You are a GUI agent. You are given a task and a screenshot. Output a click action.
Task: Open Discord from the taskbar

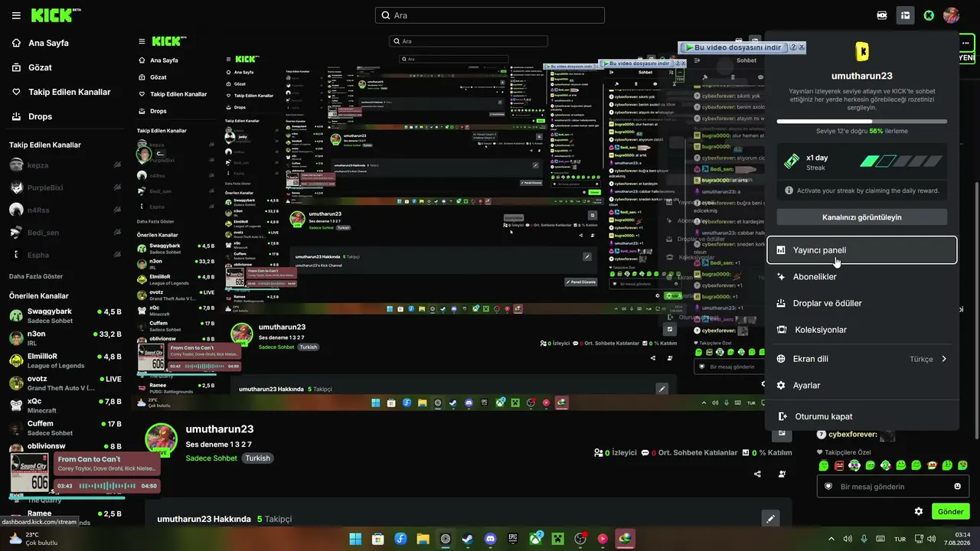[x=491, y=539]
